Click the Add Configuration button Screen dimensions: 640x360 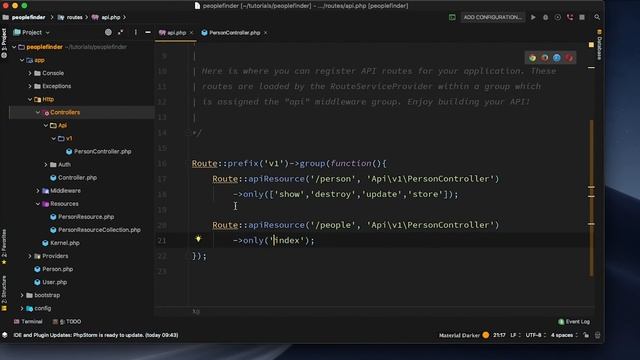pos(493,17)
